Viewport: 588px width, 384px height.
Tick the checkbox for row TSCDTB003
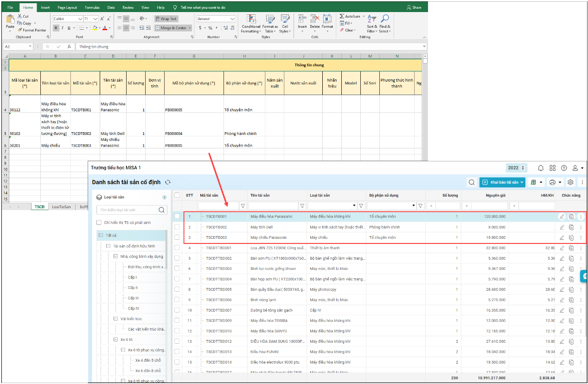pyautogui.click(x=177, y=237)
